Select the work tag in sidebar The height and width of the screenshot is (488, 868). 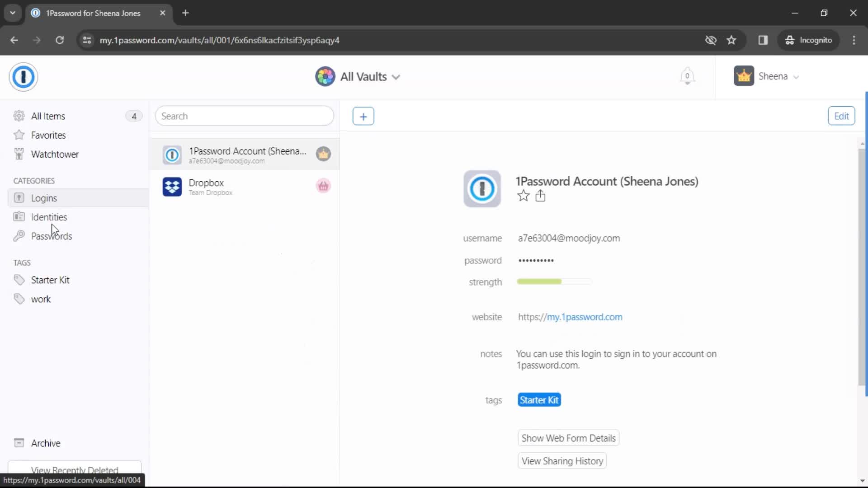tap(41, 299)
